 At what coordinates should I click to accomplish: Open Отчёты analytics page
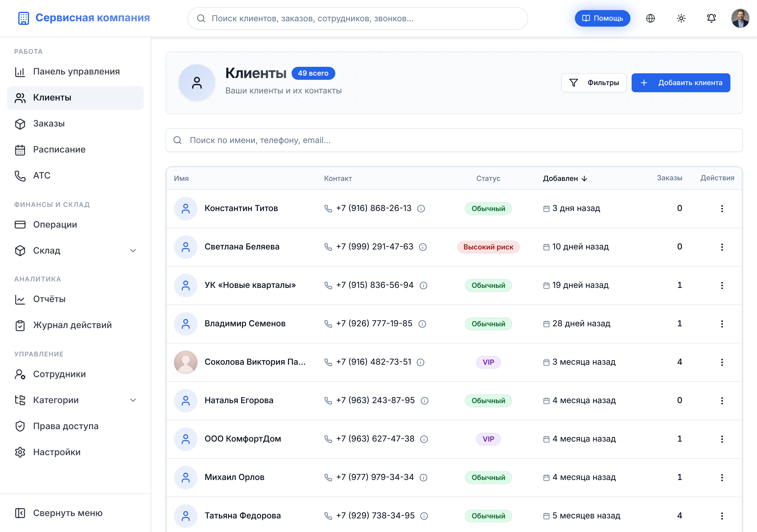[75, 300]
